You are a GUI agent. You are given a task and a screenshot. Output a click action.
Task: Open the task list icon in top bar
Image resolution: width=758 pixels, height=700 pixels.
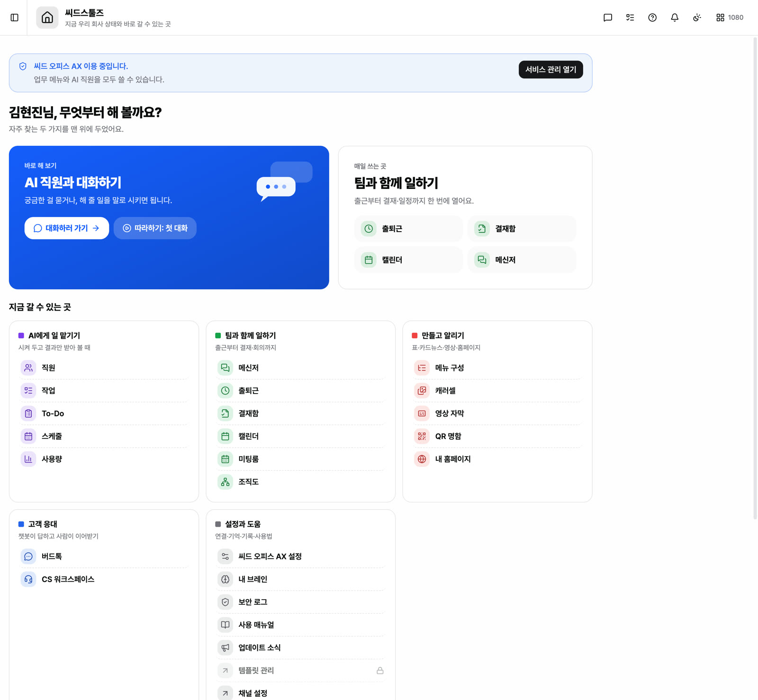630,18
